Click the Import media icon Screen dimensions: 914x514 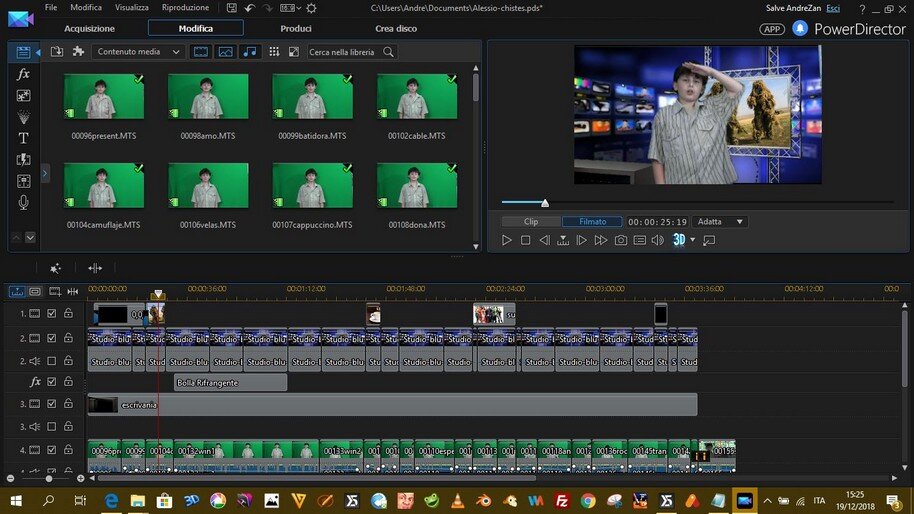click(x=57, y=52)
